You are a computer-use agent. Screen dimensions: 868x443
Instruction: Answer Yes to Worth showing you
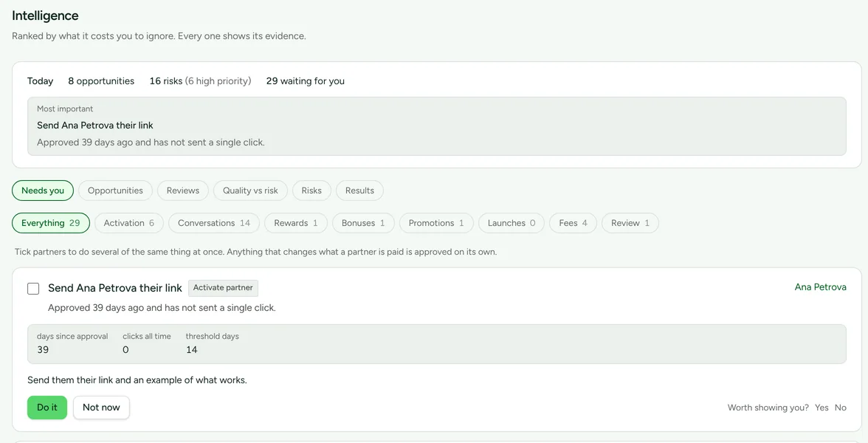pos(821,408)
